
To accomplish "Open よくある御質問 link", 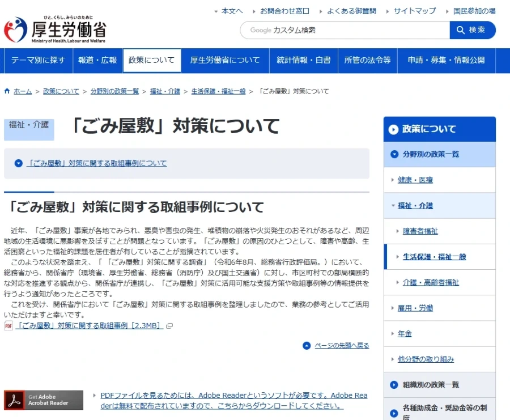I will [x=351, y=11].
